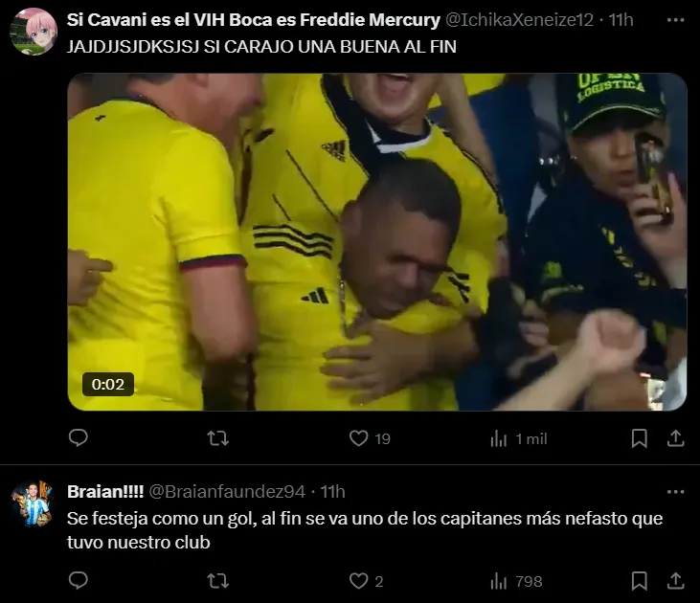Viewport: 700px width, 603px height.
Task: Open the 11h timestamp on Braian's tweet
Action: tap(332, 491)
